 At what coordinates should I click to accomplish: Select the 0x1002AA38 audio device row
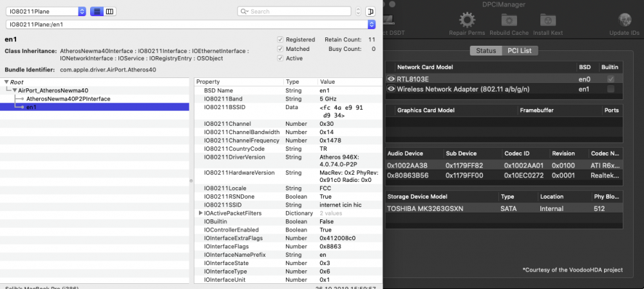click(x=504, y=166)
